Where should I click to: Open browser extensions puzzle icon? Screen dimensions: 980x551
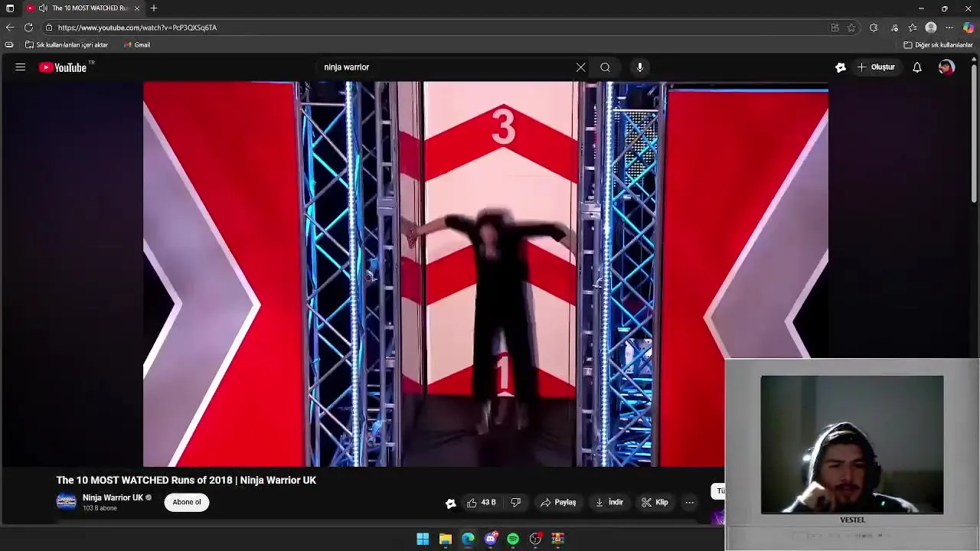[x=874, y=28]
